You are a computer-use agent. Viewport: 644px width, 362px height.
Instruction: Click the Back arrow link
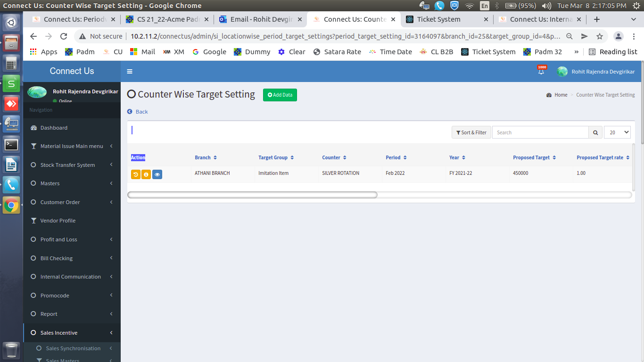pyautogui.click(x=137, y=112)
